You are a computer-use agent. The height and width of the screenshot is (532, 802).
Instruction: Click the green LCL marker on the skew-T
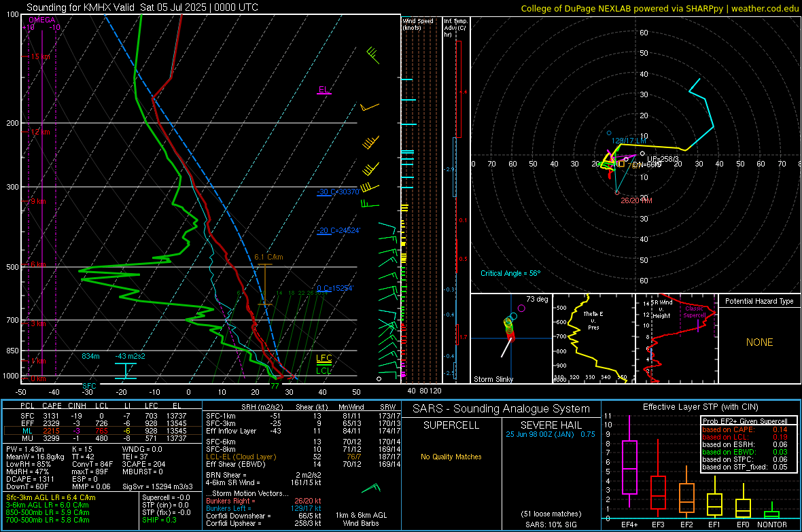coord(324,370)
